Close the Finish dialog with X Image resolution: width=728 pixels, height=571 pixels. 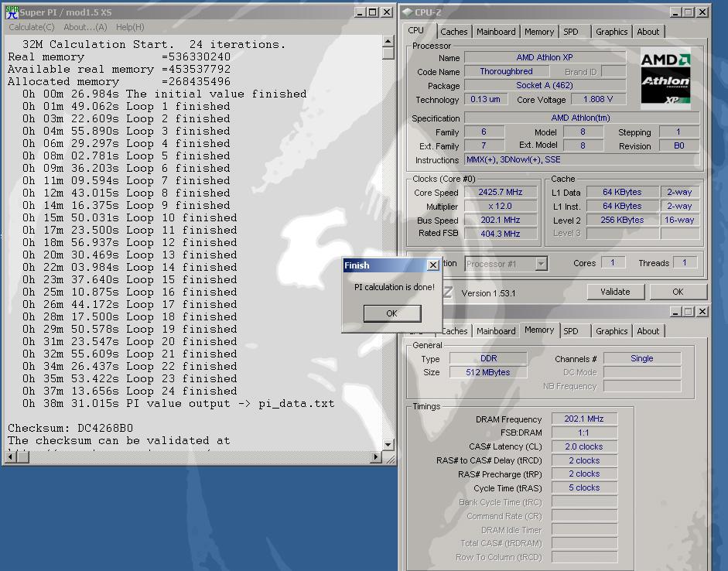(x=432, y=265)
